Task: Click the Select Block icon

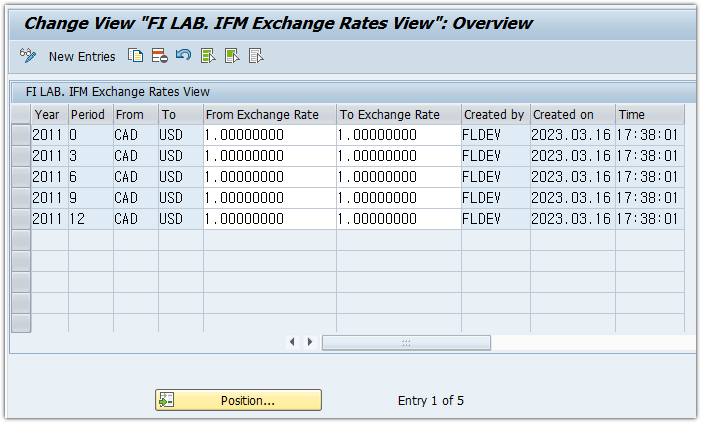Action: [x=232, y=56]
